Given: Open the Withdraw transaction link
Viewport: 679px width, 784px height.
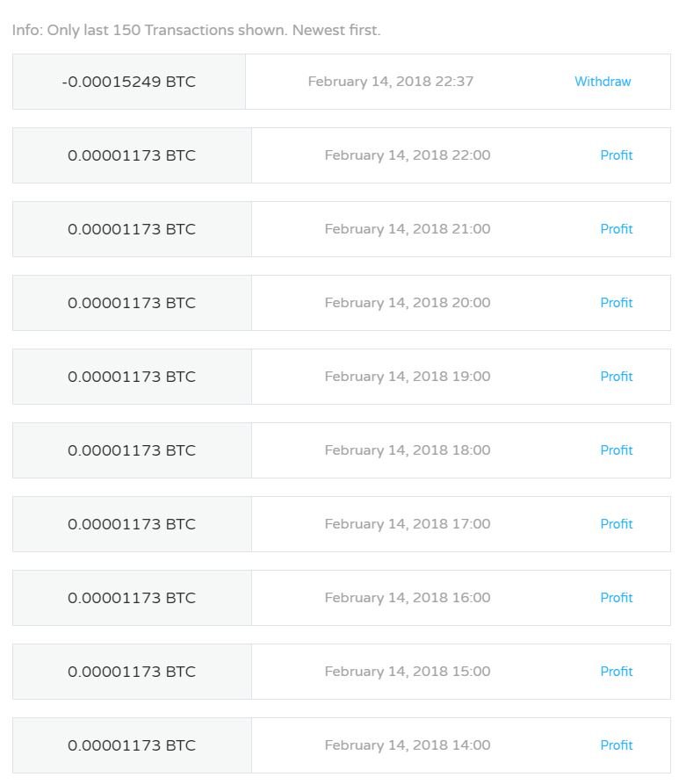Looking at the screenshot, I should (603, 82).
